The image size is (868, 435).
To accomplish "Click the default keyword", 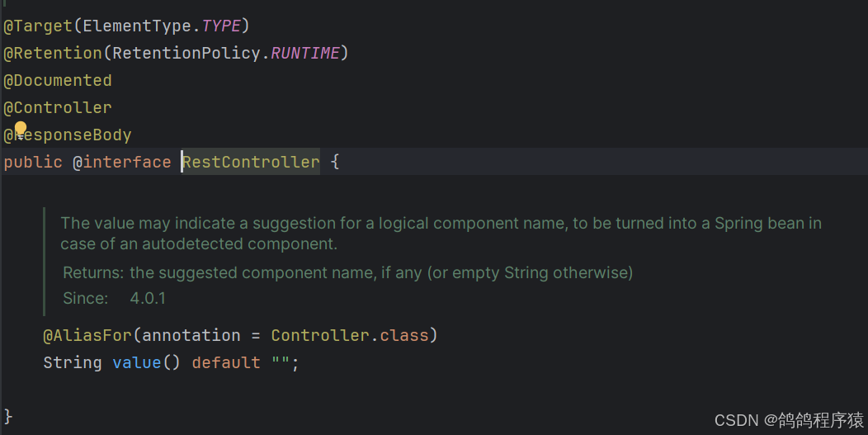I will 226,362.
